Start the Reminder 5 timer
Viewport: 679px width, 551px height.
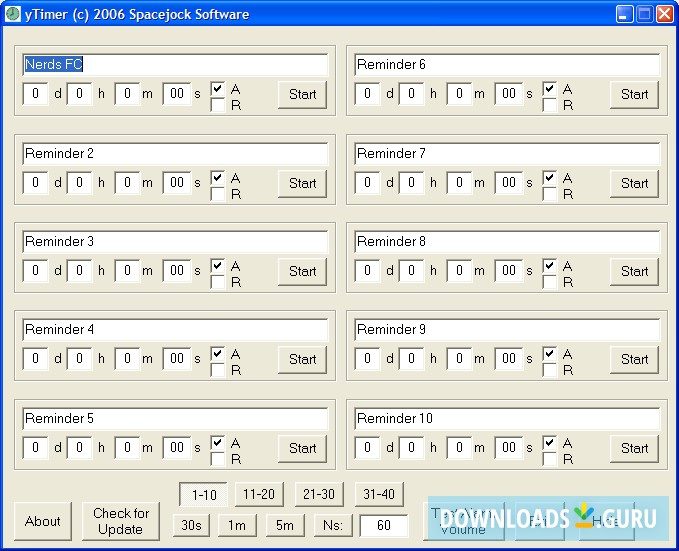pyautogui.click(x=302, y=448)
